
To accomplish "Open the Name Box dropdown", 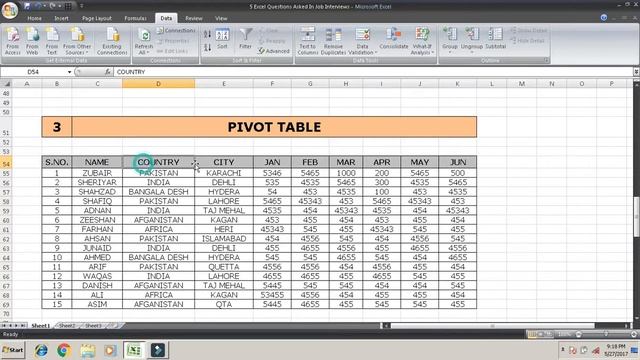I will [x=69, y=72].
